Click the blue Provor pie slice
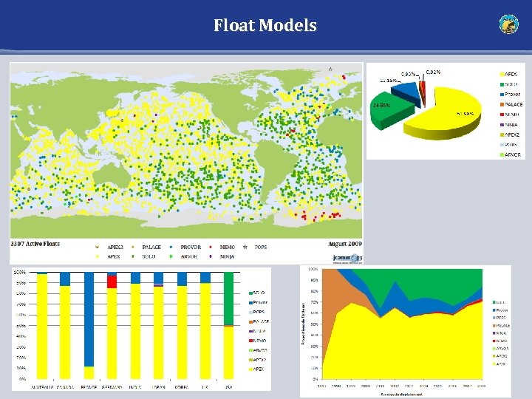The width and height of the screenshot is (532, 399). point(407,92)
